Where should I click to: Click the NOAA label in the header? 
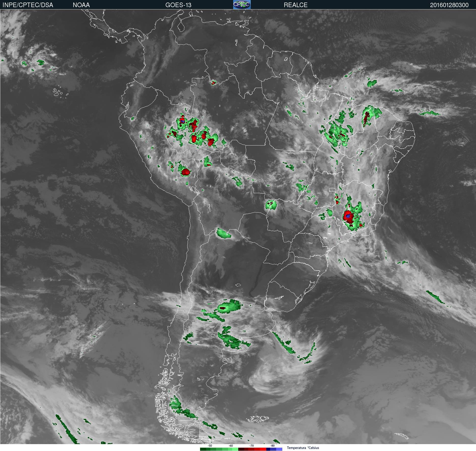pos(81,5)
